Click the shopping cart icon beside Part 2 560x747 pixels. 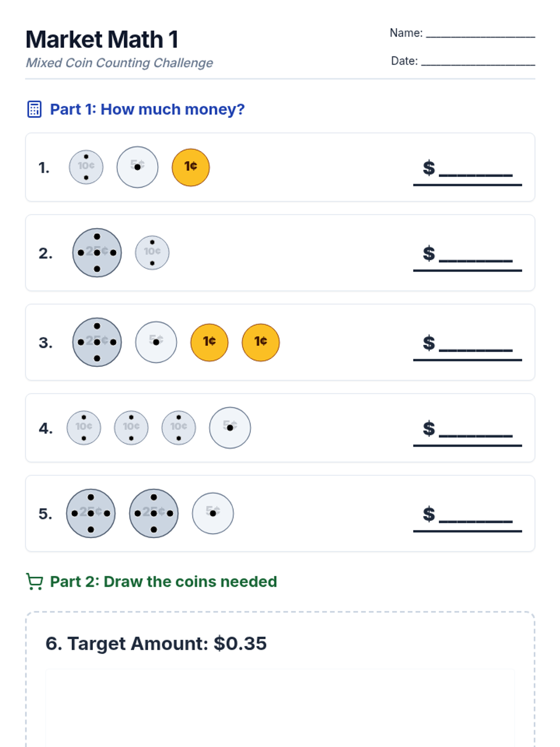tap(35, 582)
